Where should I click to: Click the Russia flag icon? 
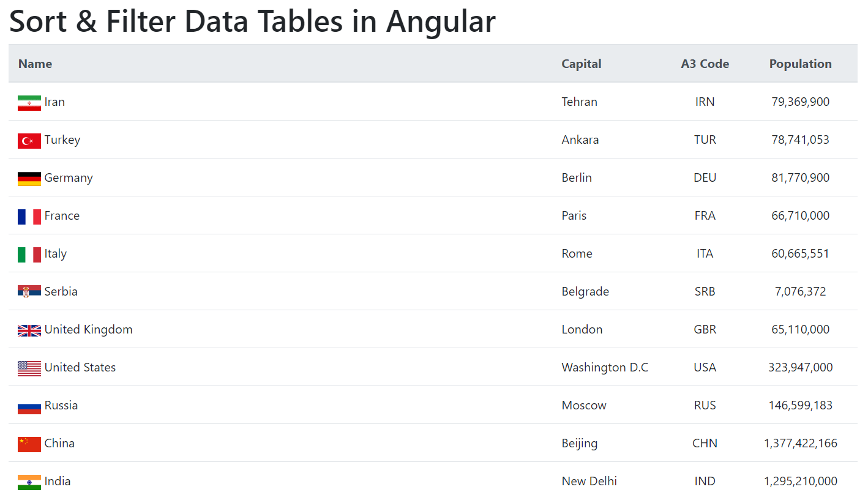pos(29,405)
